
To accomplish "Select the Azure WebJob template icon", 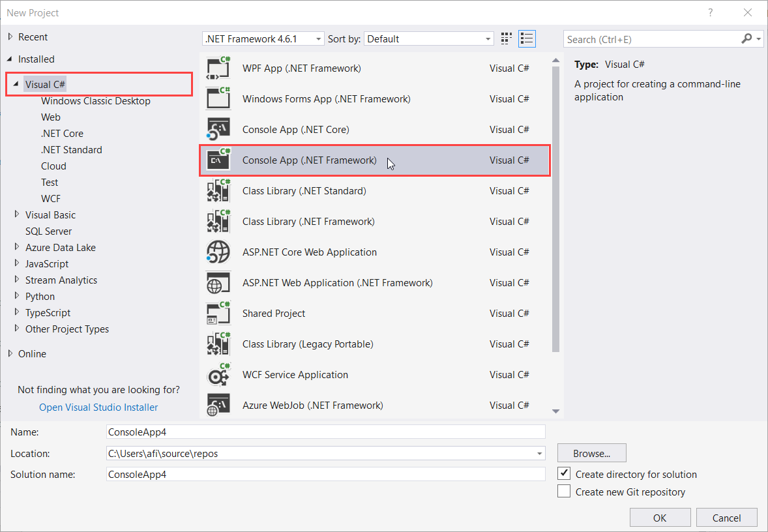I will (x=218, y=405).
